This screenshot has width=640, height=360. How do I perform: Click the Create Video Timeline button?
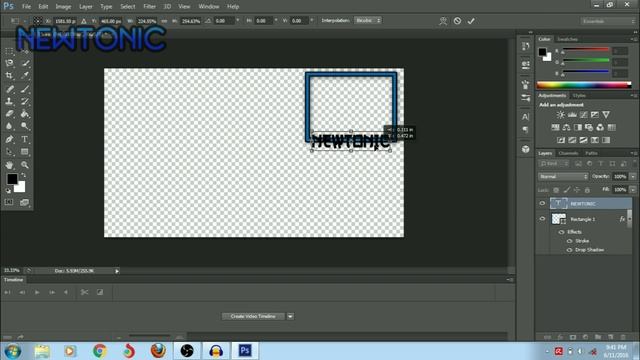tap(253, 316)
